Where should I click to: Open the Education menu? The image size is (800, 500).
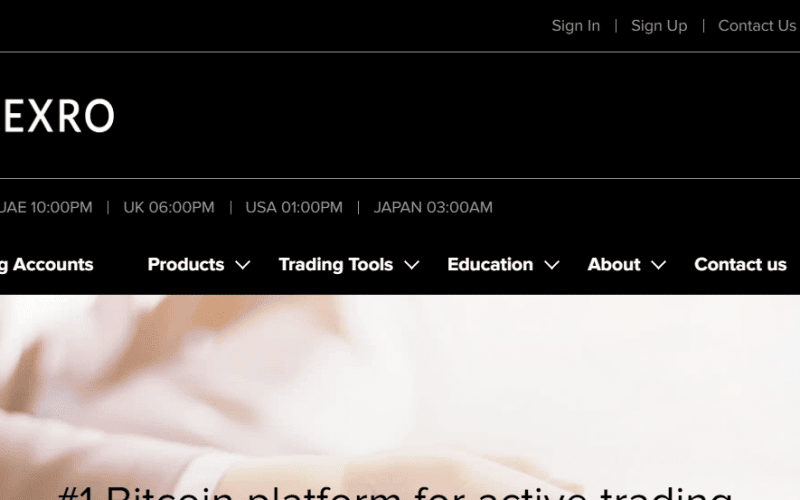[x=489, y=265]
